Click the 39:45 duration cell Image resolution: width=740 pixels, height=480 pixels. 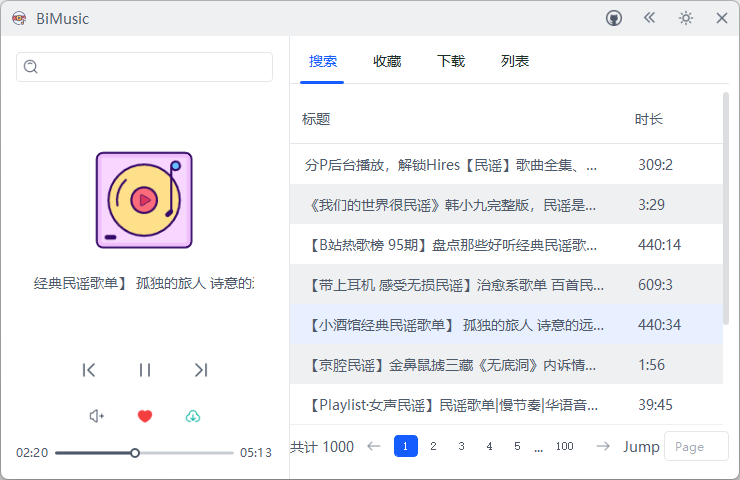tap(655, 405)
